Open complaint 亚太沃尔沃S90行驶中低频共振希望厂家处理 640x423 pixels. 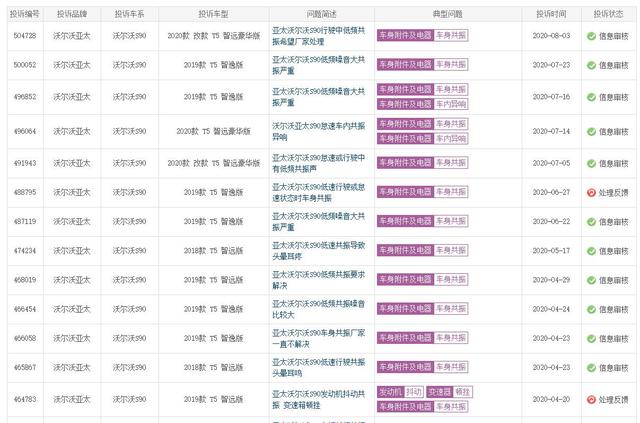pyautogui.click(x=318, y=36)
